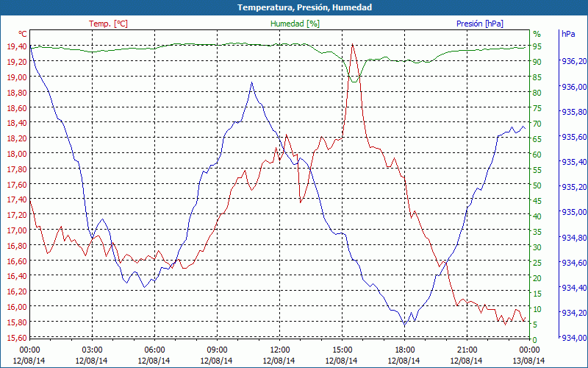Click the 09:00 time axis label
The width and height of the screenshot is (588, 368).
point(217,350)
